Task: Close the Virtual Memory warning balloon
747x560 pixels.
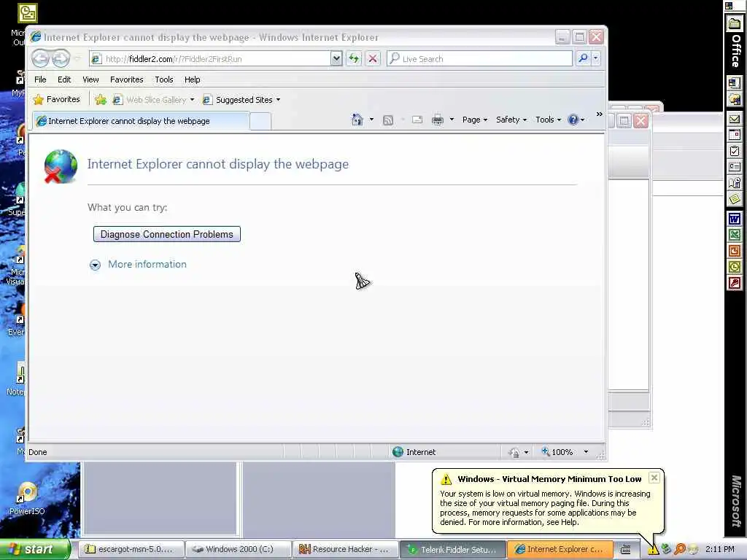Action: 654,477
